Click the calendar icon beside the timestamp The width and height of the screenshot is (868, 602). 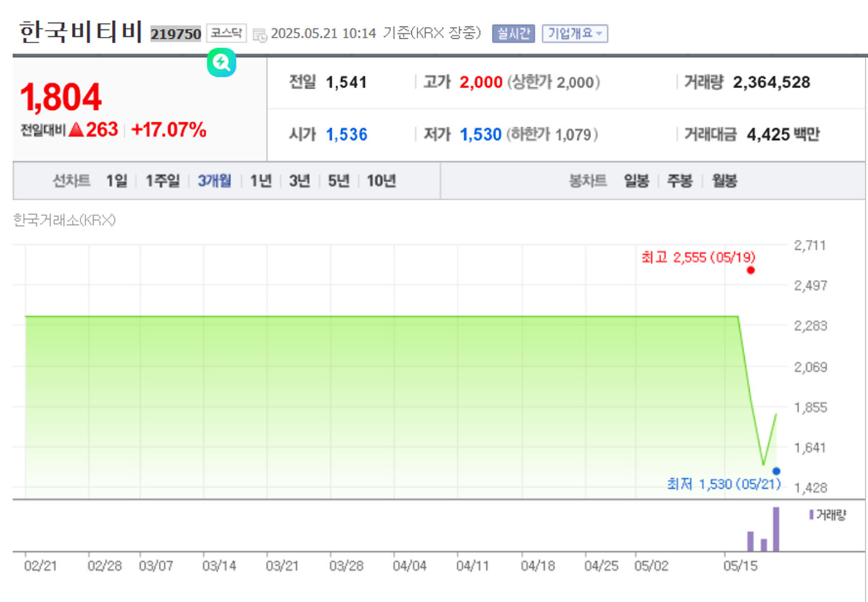[x=260, y=35]
